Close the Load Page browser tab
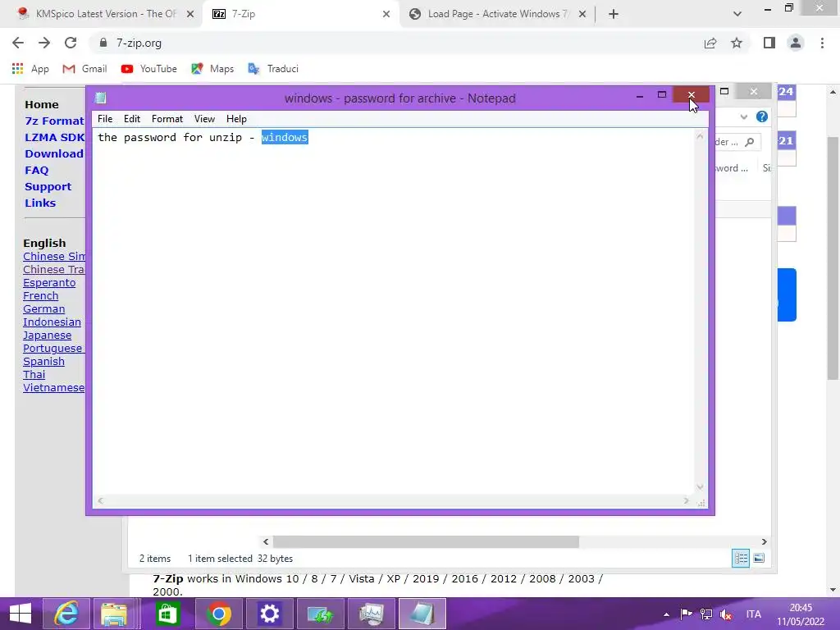840x630 pixels. 582,14
